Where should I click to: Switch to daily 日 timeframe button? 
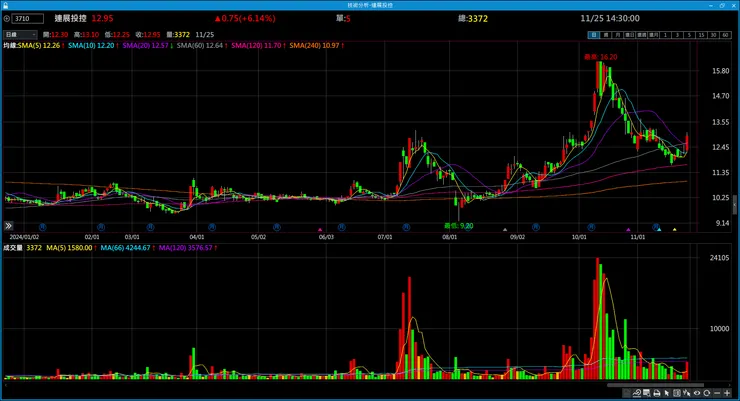(x=594, y=35)
